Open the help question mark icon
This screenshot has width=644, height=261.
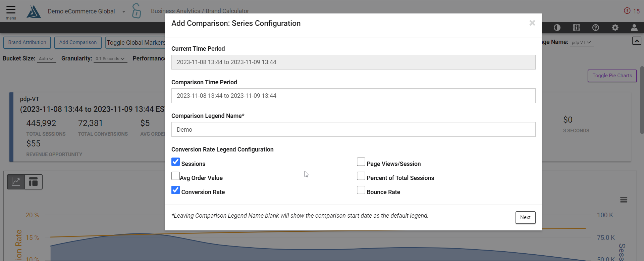[596, 28]
